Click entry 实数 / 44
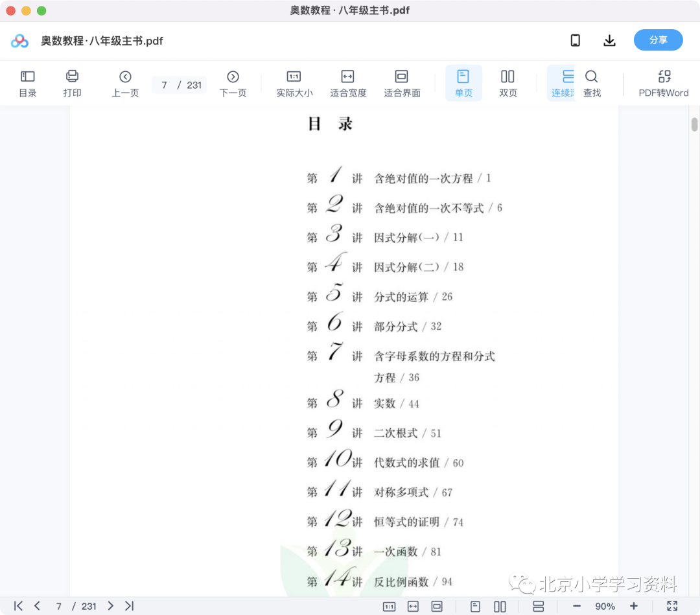This screenshot has height=615, width=700. (397, 404)
